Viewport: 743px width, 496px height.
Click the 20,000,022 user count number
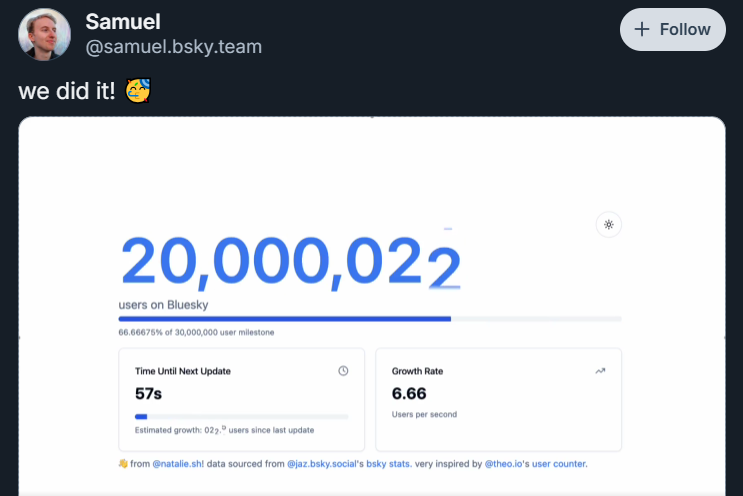[x=290, y=262]
